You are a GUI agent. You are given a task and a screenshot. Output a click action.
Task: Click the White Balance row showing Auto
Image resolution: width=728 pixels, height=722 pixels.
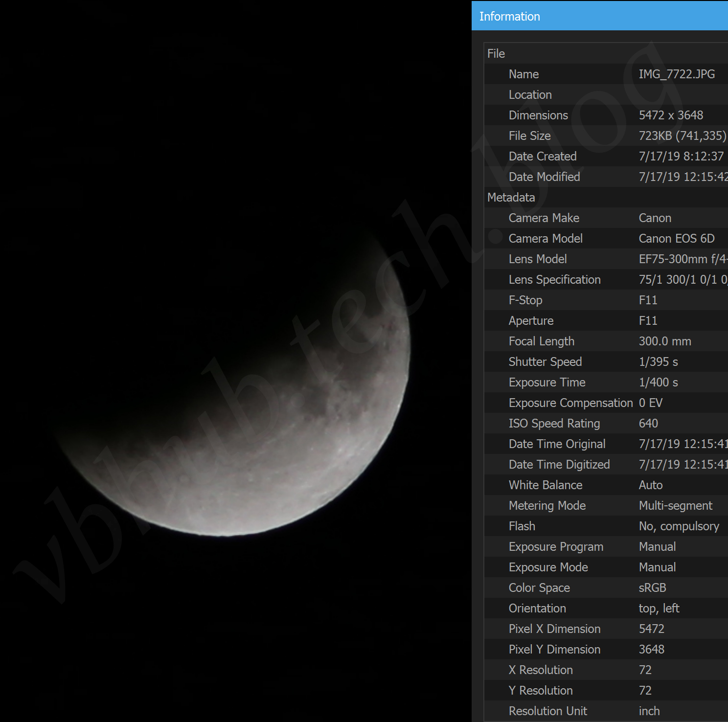[x=607, y=485]
